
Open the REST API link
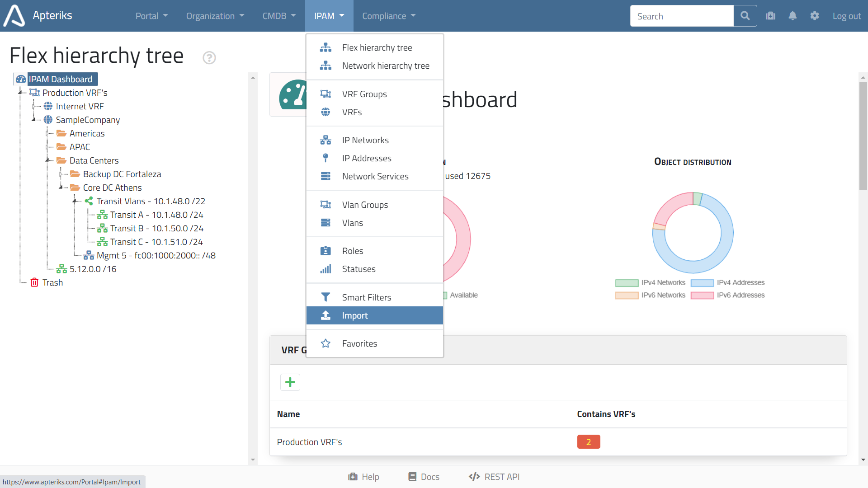point(494,477)
